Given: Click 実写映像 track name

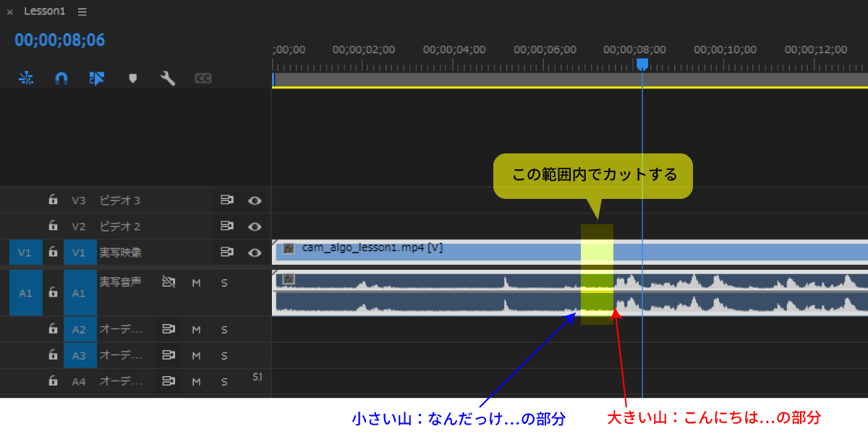Looking at the screenshot, I should (x=120, y=252).
